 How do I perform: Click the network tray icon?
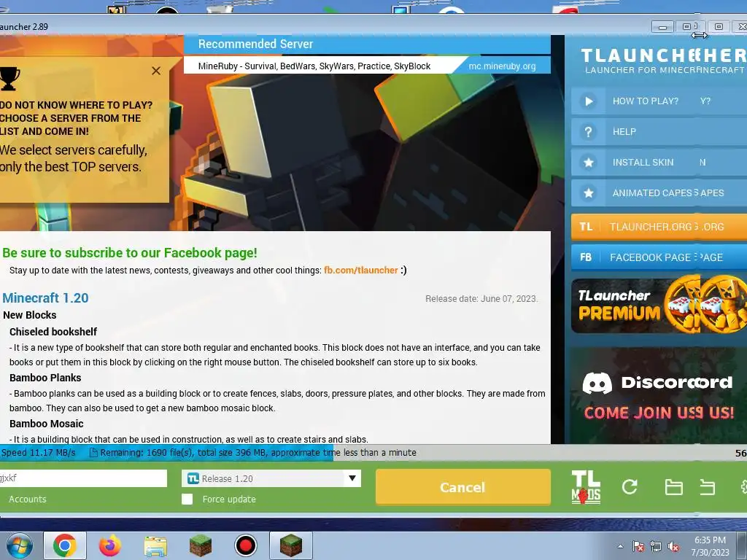pyautogui.click(x=656, y=547)
